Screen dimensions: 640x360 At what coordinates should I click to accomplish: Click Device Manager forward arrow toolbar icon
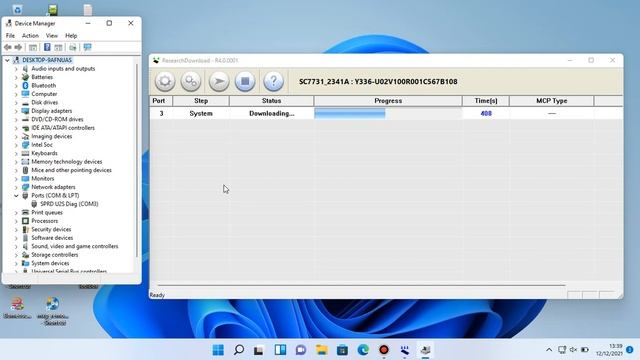[x=18, y=47]
